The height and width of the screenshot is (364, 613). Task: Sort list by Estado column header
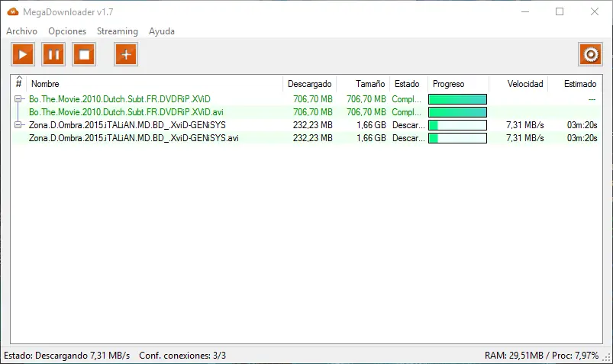click(x=409, y=84)
